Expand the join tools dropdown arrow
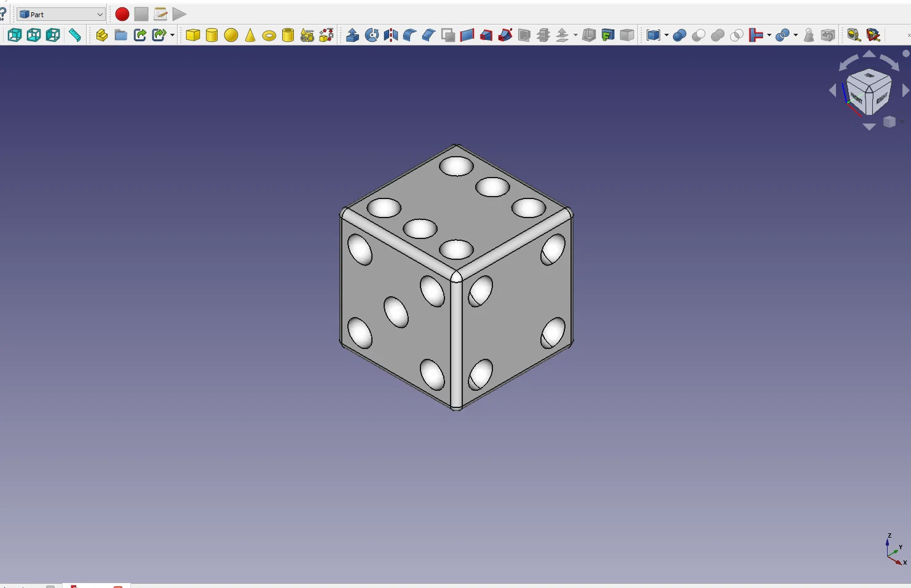The width and height of the screenshot is (911, 588). point(769,35)
